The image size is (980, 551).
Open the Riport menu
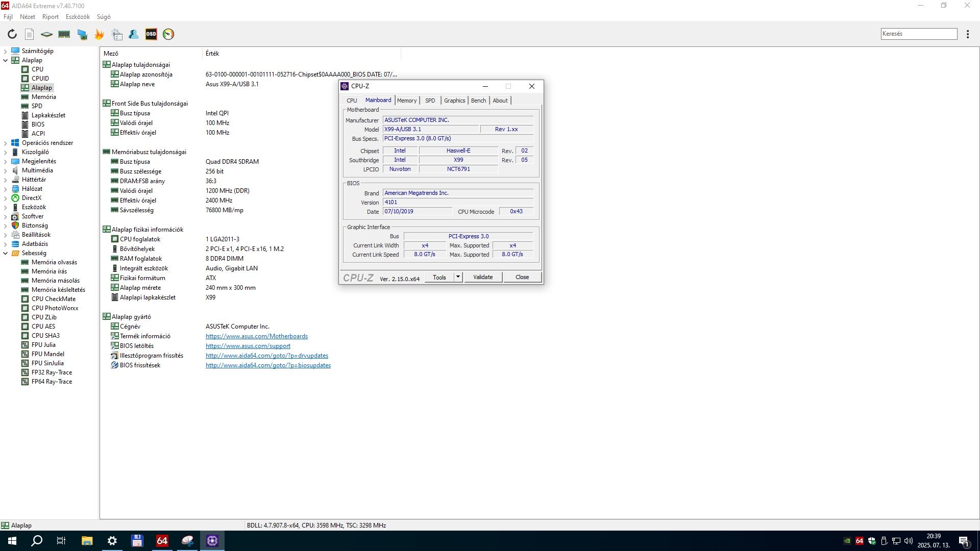[x=50, y=17]
